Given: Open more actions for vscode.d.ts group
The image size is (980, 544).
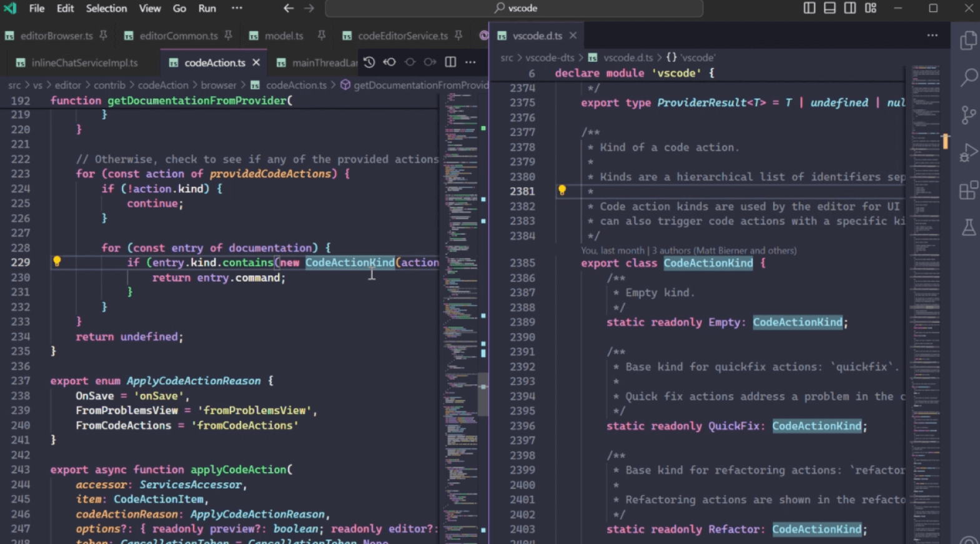Looking at the screenshot, I should click(x=932, y=36).
